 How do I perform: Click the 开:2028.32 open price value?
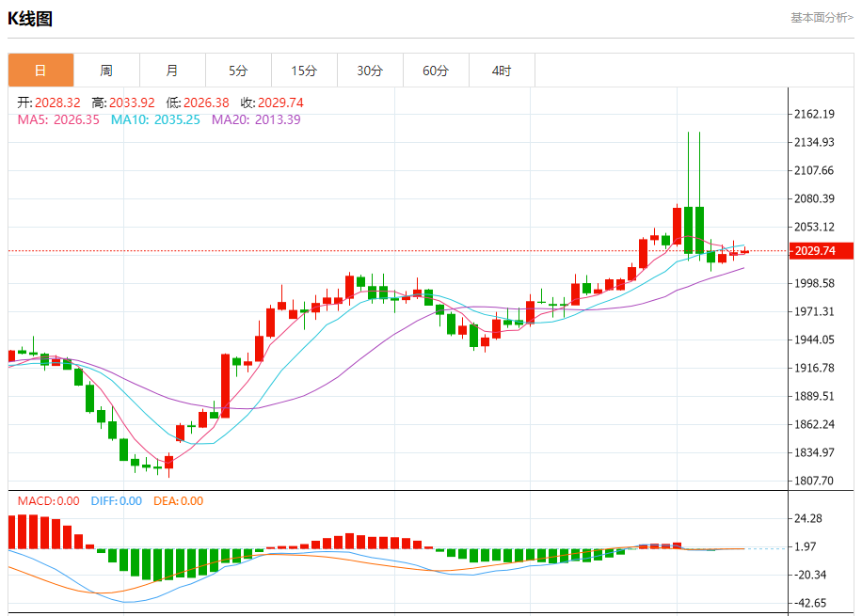coord(49,103)
